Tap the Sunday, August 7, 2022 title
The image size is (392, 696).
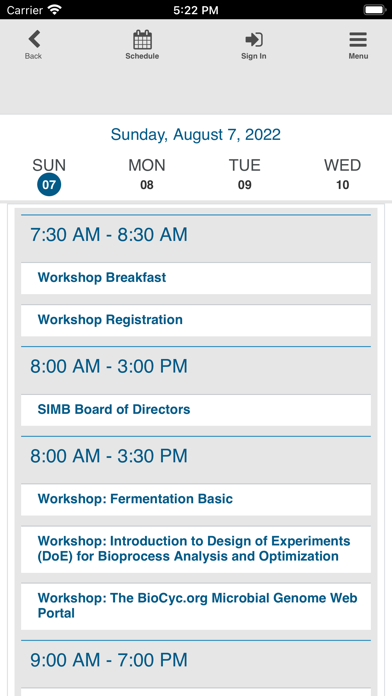pos(196,134)
